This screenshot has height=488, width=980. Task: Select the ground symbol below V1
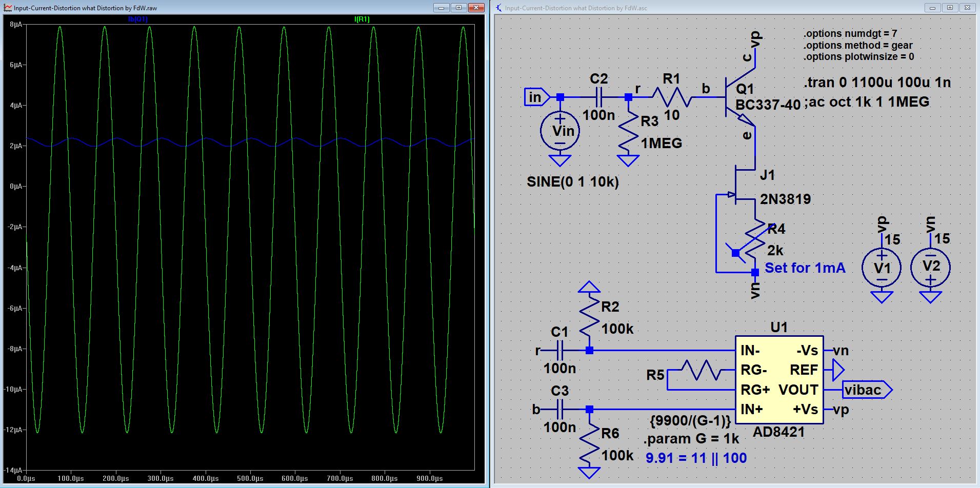(x=882, y=297)
